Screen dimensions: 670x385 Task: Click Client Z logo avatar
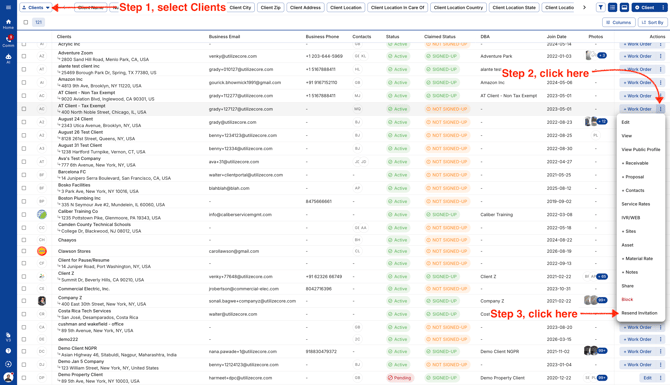42,276
